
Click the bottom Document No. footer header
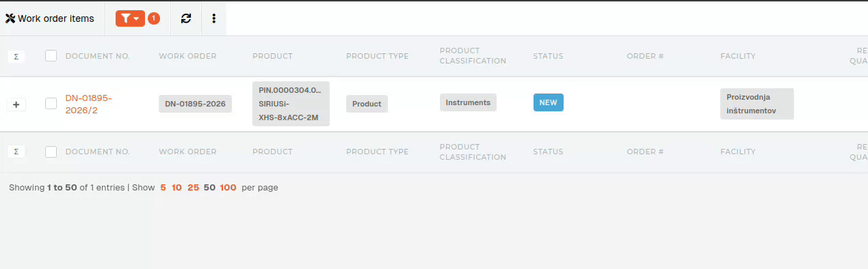[x=97, y=152]
